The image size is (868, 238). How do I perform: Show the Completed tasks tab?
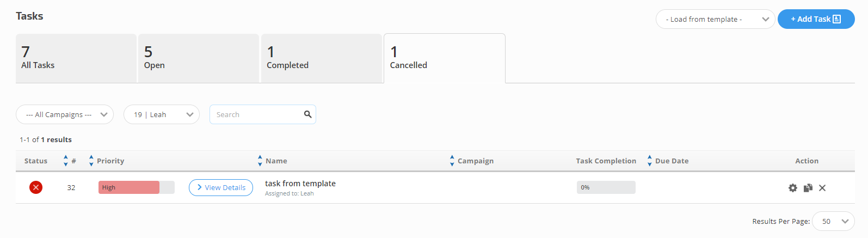pos(322,58)
